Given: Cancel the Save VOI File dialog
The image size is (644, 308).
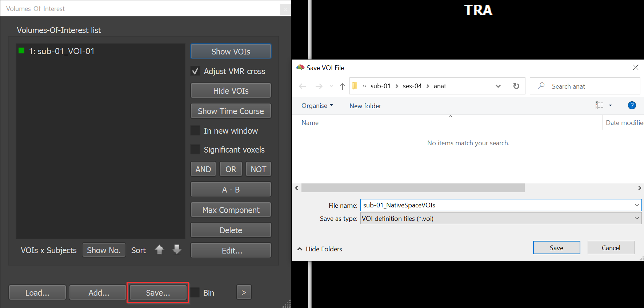Looking at the screenshot, I should point(611,248).
